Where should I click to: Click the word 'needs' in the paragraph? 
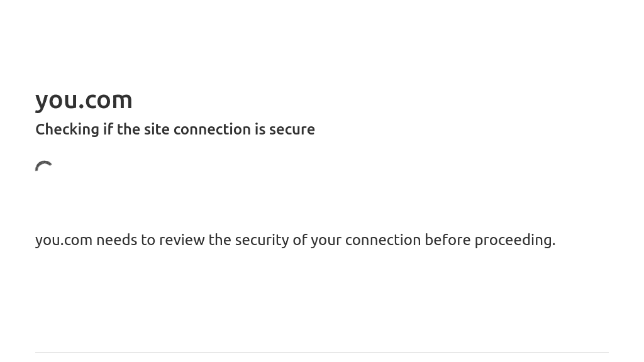[116, 240]
